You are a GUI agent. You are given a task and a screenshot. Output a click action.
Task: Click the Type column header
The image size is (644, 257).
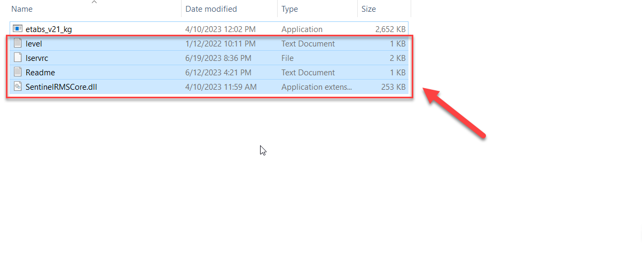[x=291, y=9]
